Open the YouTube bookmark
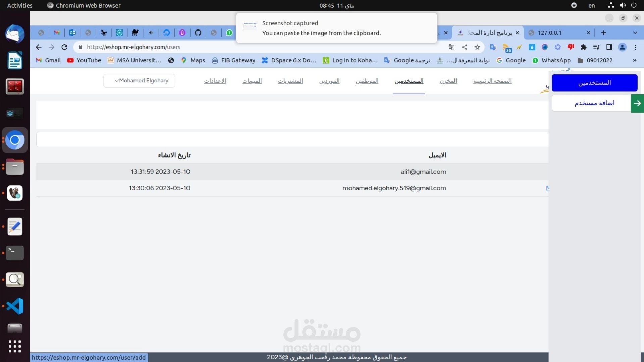Image resolution: width=644 pixels, height=362 pixels. 84,60
